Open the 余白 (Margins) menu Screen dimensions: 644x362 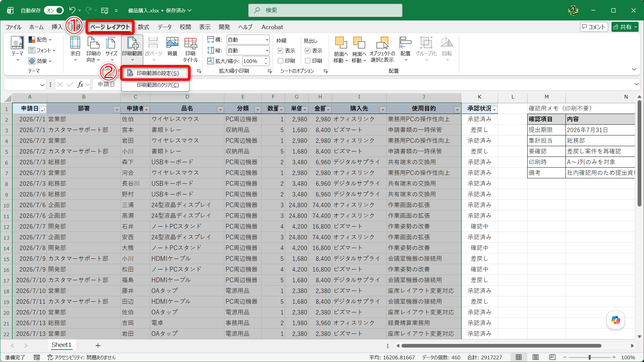(x=75, y=49)
